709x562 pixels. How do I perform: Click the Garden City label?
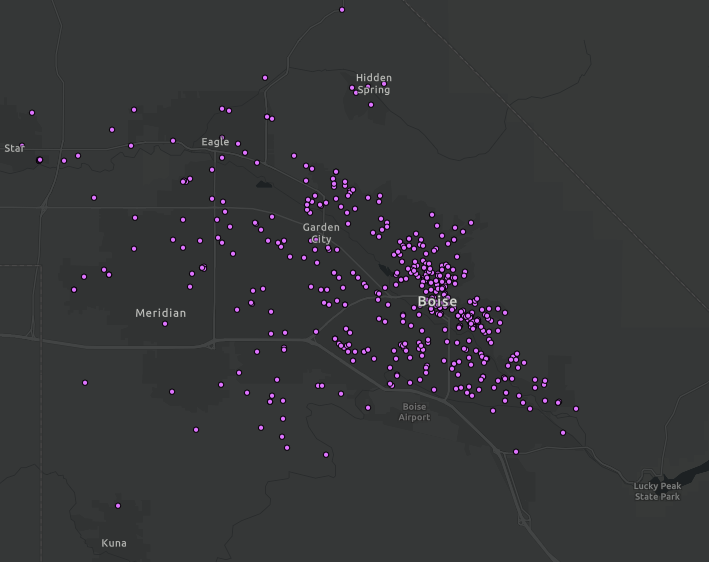(x=321, y=233)
